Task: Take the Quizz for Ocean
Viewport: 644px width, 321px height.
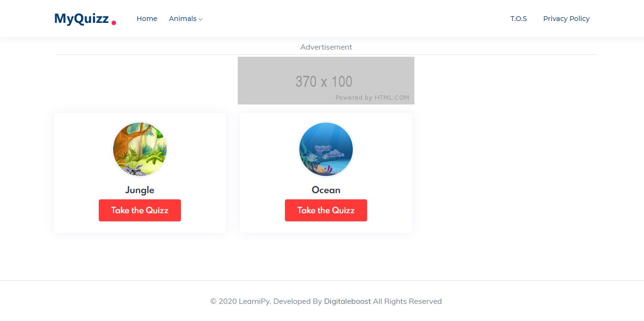Action: pyautogui.click(x=326, y=210)
